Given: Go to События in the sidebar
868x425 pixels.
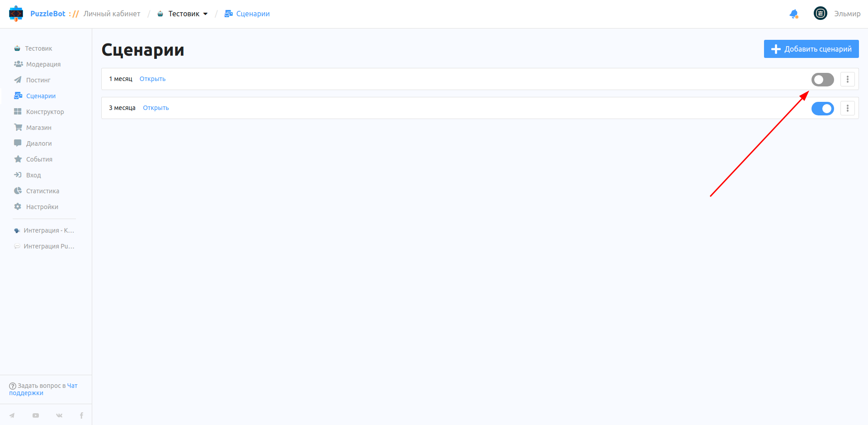Looking at the screenshot, I should click(39, 159).
